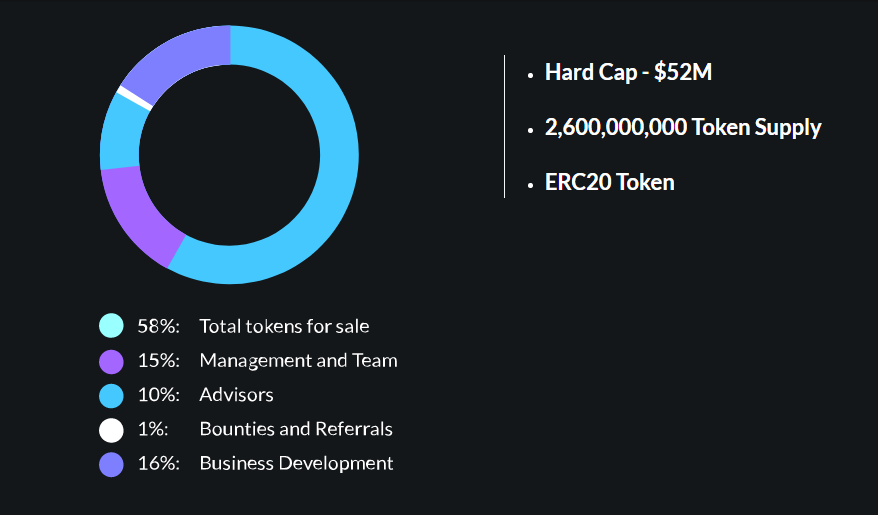The height and width of the screenshot is (515, 878).
Task: Click the "Business Development" legend label
Action: click(x=296, y=464)
